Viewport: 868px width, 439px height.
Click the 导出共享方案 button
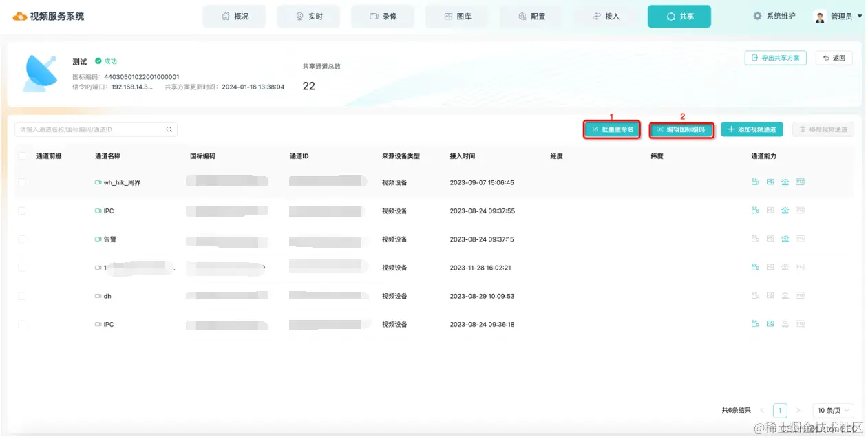[x=776, y=58]
